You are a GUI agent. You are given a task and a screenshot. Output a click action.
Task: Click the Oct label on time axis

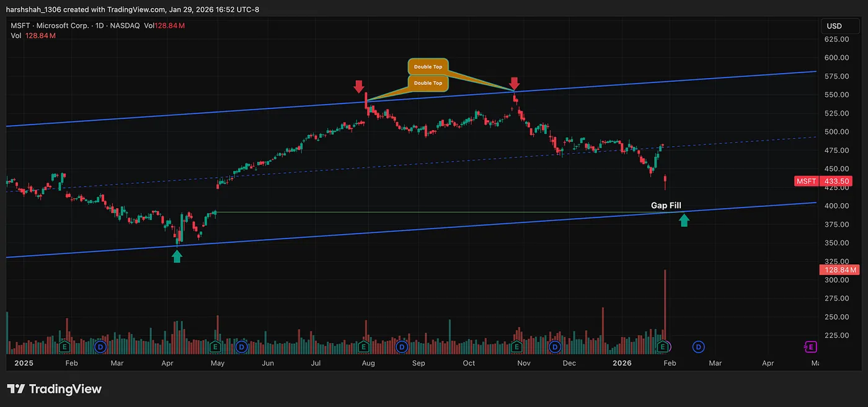point(469,363)
